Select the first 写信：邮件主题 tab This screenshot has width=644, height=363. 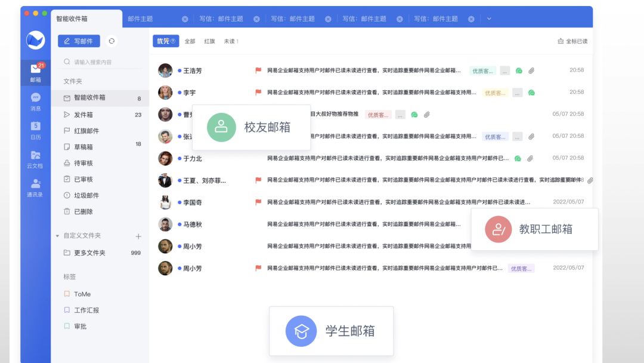click(222, 19)
